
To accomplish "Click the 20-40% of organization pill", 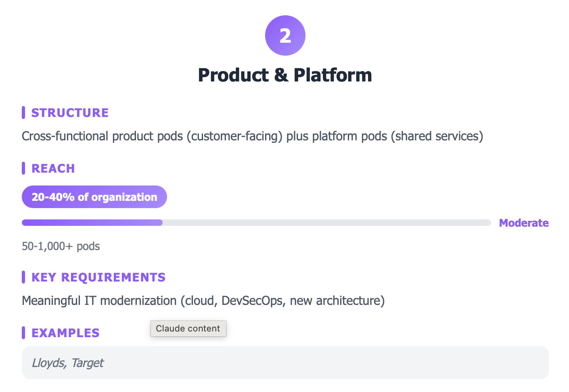I will pyautogui.click(x=94, y=197).
